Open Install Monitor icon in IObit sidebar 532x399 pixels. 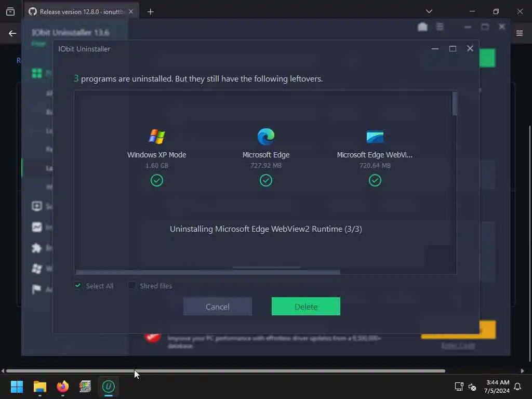37,227
